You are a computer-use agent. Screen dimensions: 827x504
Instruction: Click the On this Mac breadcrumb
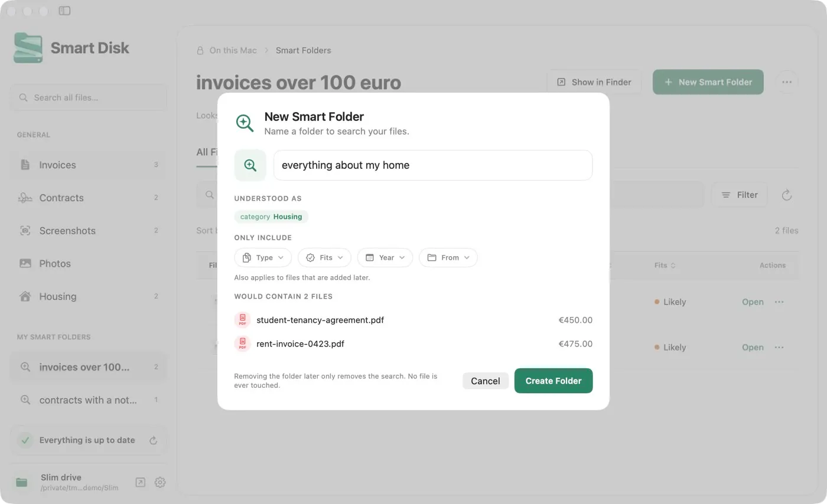click(x=233, y=50)
